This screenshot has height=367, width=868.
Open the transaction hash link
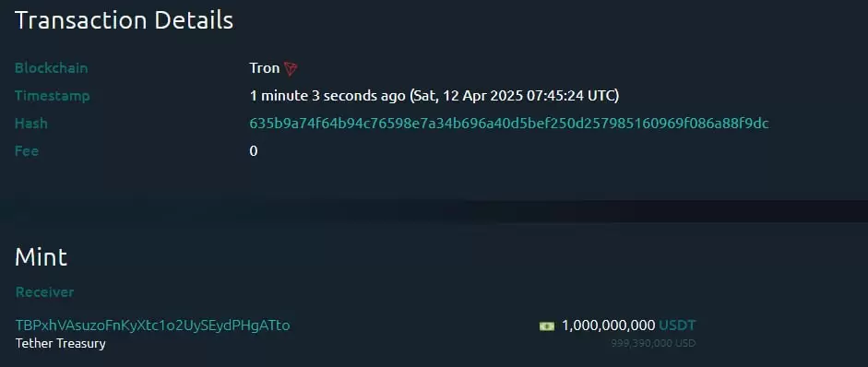click(509, 124)
